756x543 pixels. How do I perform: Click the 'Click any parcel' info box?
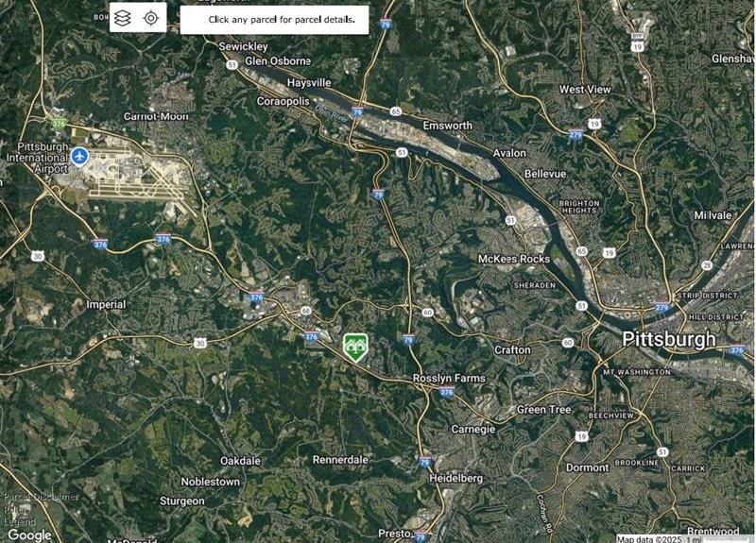274,20
